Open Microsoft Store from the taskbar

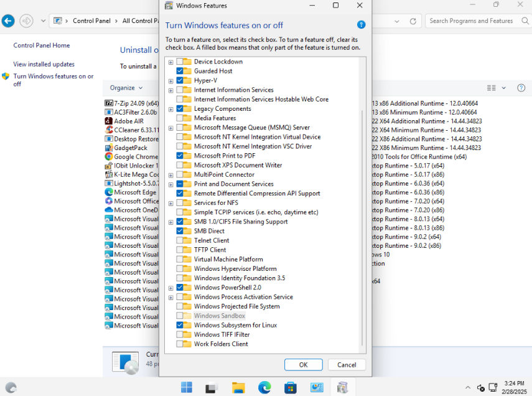[291, 387]
